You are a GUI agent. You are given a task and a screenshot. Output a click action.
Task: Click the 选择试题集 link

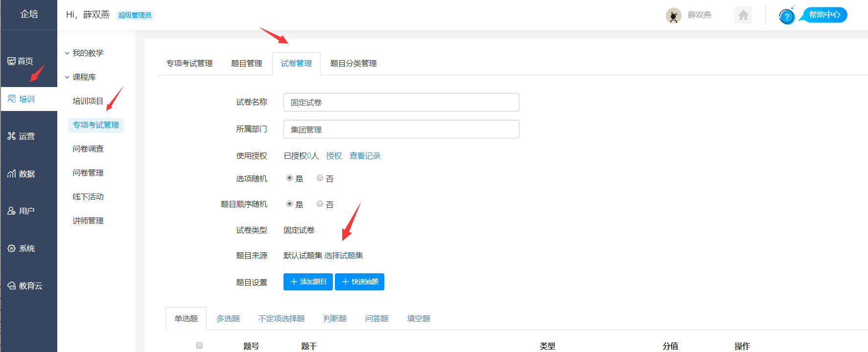344,255
